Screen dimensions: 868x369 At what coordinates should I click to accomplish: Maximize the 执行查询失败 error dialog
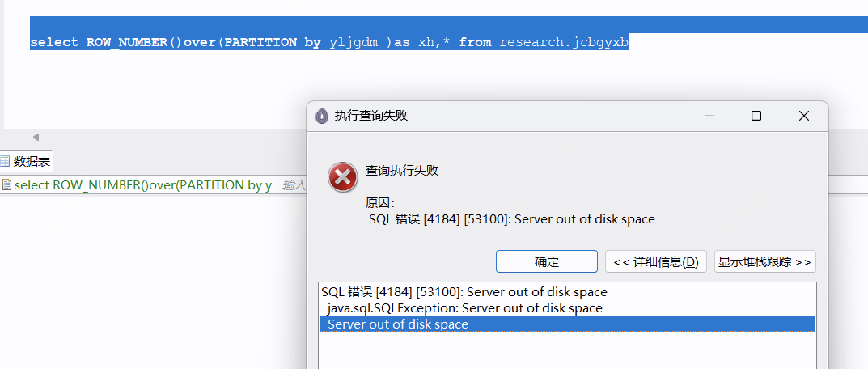click(756, 116)
